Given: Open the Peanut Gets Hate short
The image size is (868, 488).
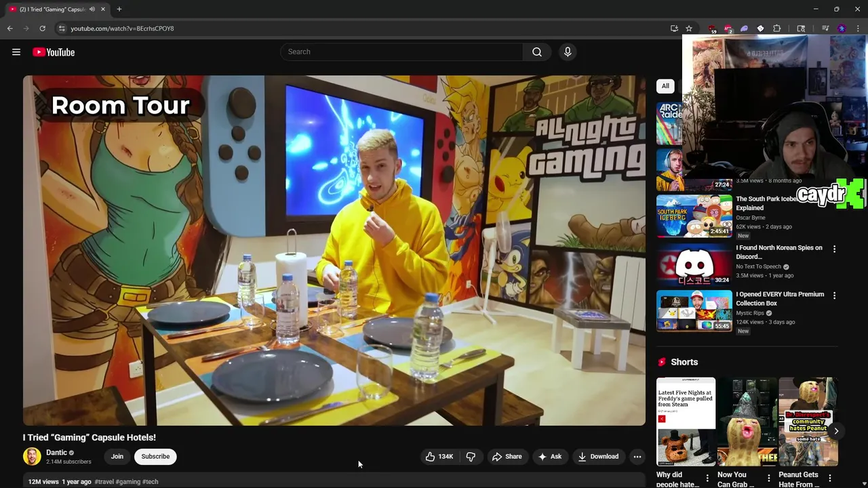Looking at the screenshot, I should point(808,422).
